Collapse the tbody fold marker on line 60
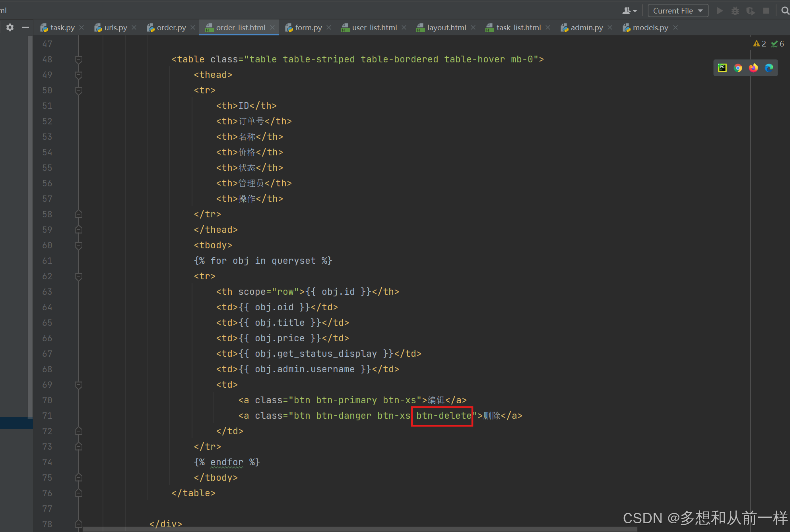Image resolution: width=790 pixels, height=532 pixels. 79,246
